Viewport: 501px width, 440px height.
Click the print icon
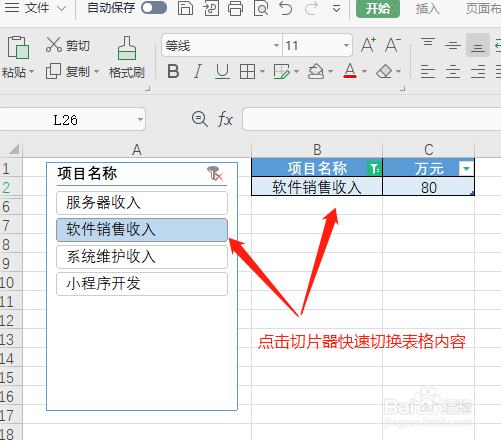[235, 8]
